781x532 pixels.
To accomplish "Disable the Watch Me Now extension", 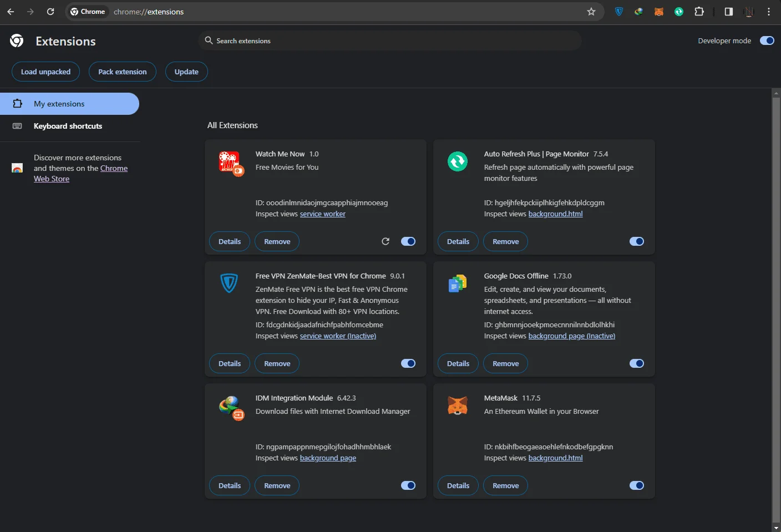I will 408,241.
